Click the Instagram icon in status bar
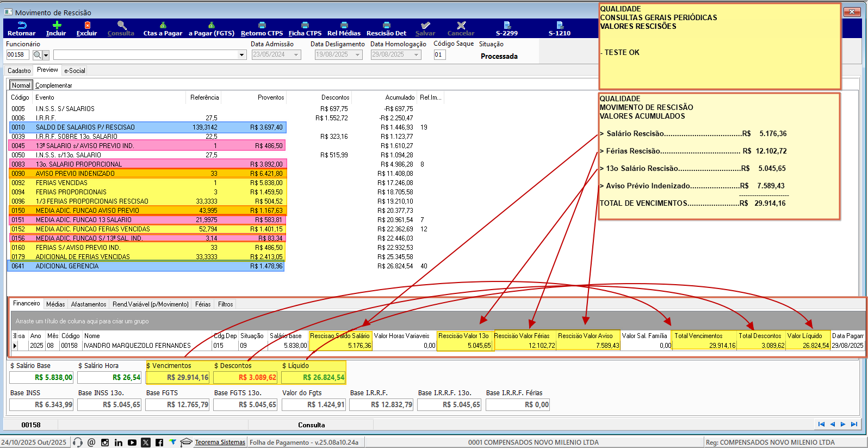The width and height of the screenshot is (868, 448). tap(105, 443)
